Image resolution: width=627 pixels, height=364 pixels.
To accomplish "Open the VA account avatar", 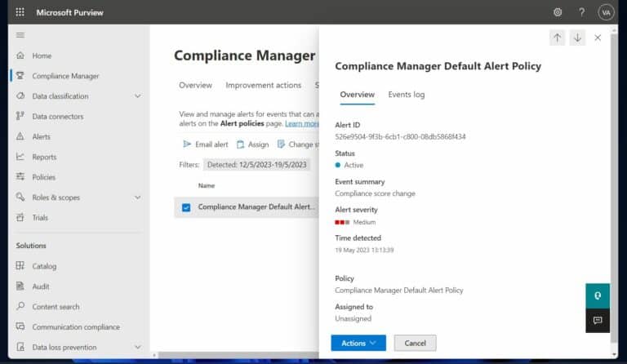I will point(606,12).
